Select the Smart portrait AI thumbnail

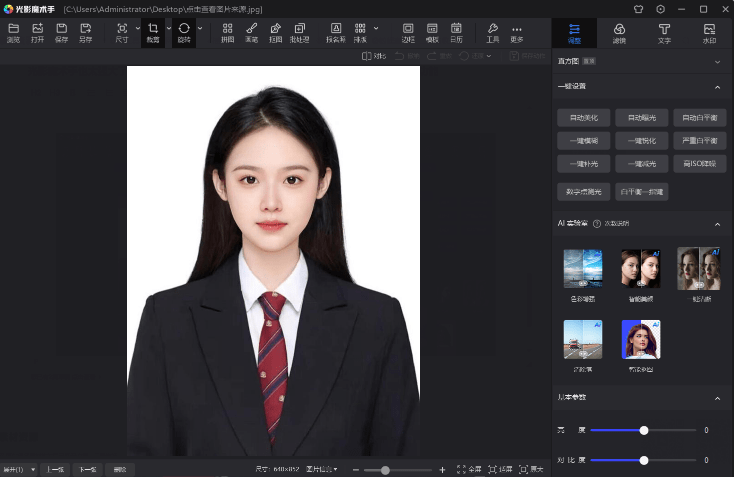coord(641,270)
